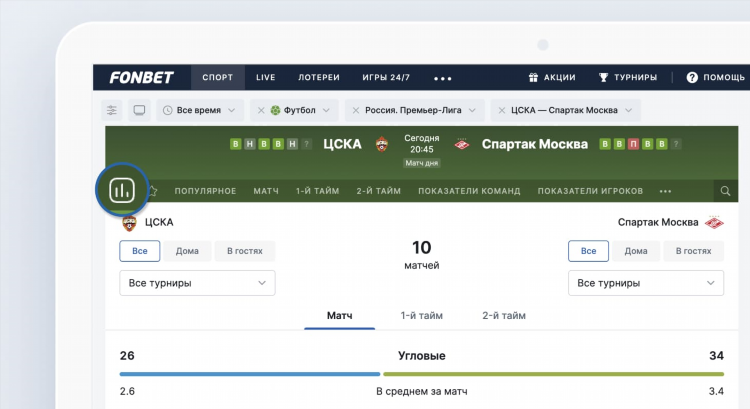Select Дома filter for Spartak Moscow
This screenshot has width=750, height=409.
(636, 251)
